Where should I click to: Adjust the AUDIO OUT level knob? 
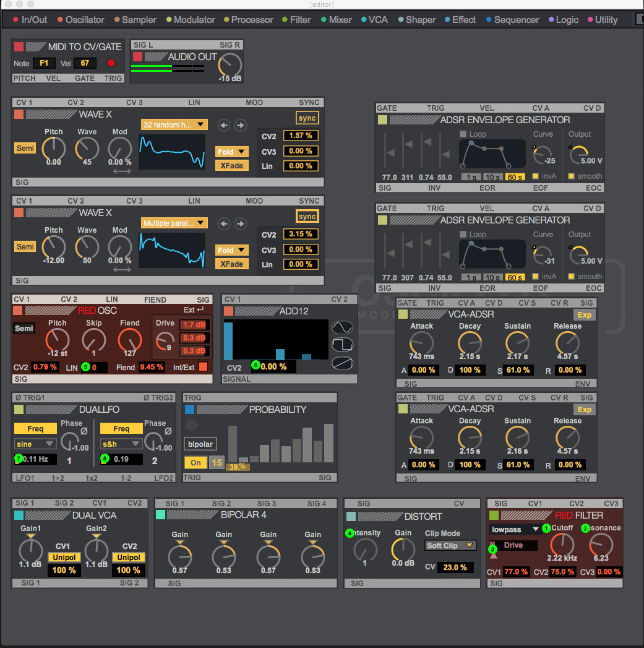(x=230, y=65)
